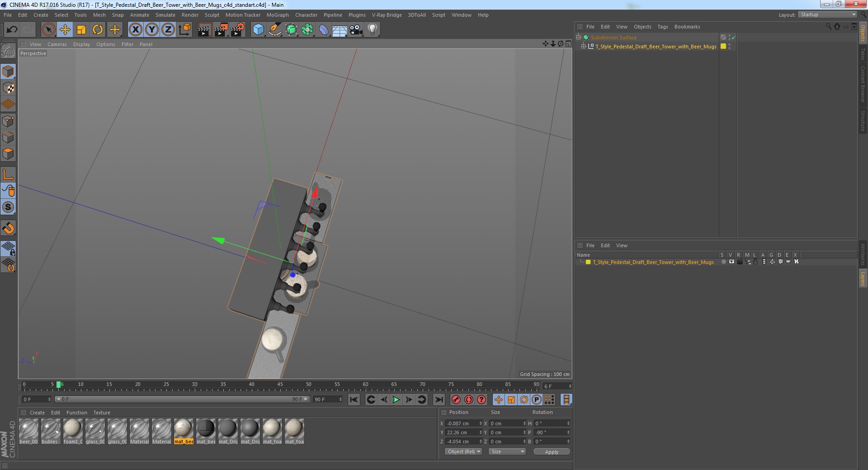Click Render View clapperboard icon
Viewport: 868px width, 470px height.
pyautogui.click(x=204, y=30)
